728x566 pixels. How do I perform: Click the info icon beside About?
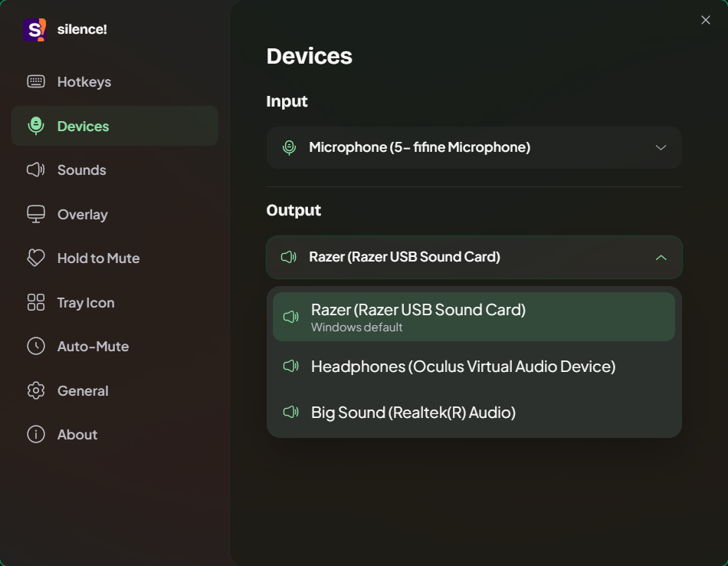pyautogui.click(x=36, y=434)
